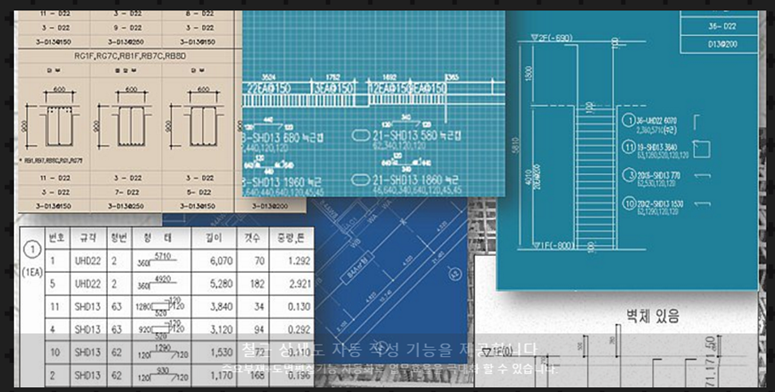Click the 벽체 있음 heading

[652, 315]
